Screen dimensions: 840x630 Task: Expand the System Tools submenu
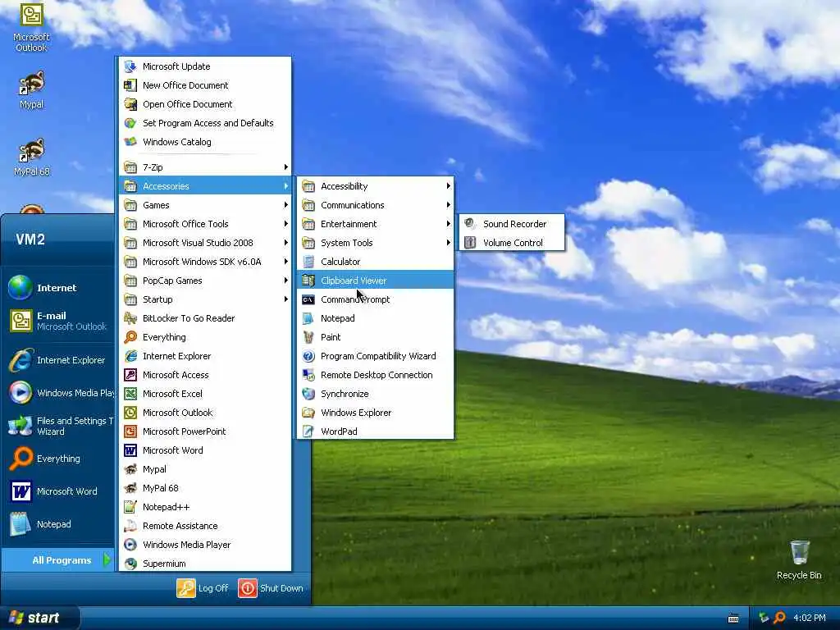pos(376,243)
